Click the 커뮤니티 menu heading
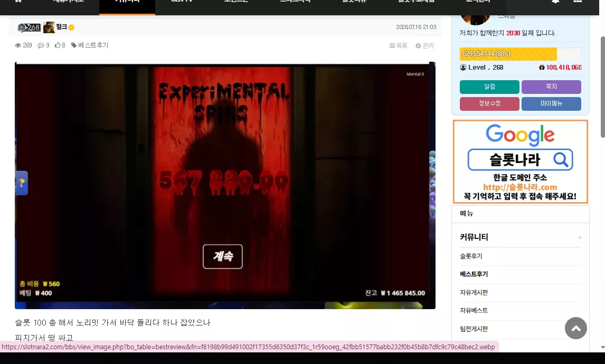The image size is (605, 364). click(x=474, y=237)
